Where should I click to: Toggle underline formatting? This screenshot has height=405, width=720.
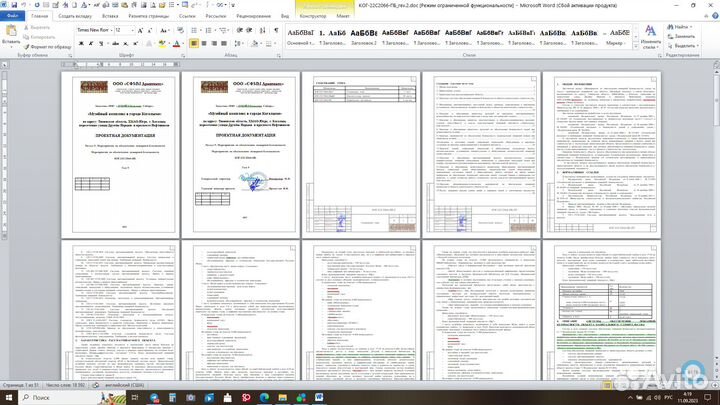point(101,44)
